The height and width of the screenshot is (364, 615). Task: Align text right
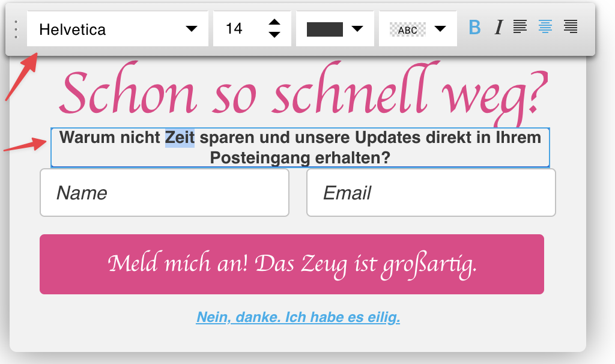coord(571,26)
